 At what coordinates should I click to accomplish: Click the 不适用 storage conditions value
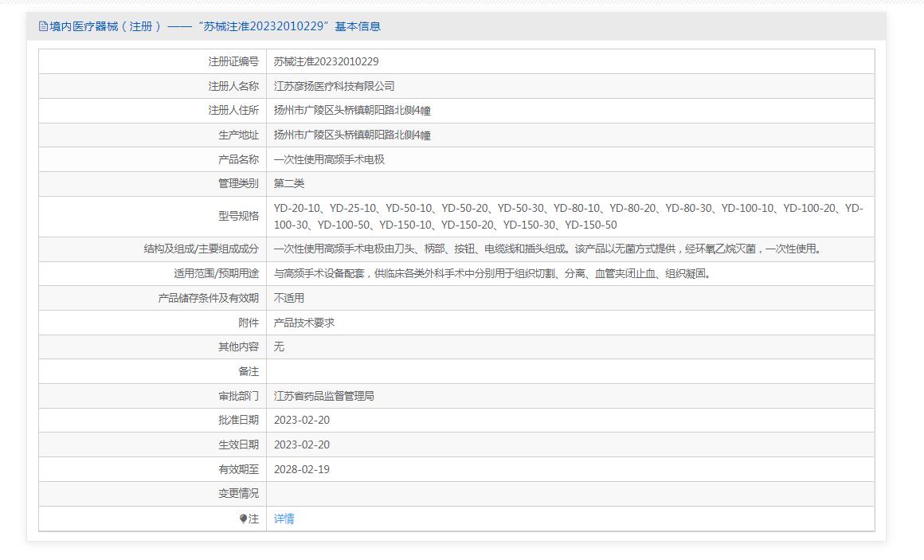pos(289,298)
